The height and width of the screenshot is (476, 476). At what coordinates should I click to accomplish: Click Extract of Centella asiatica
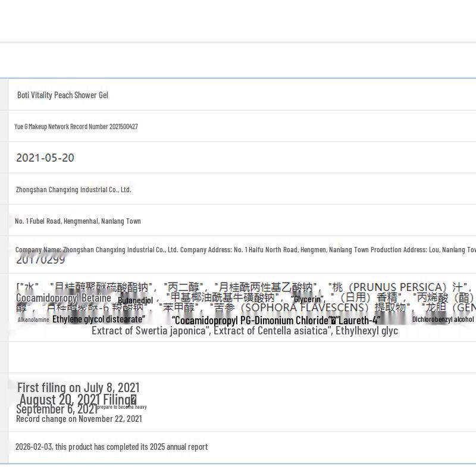pyautogui.click(x=273, y=331)
